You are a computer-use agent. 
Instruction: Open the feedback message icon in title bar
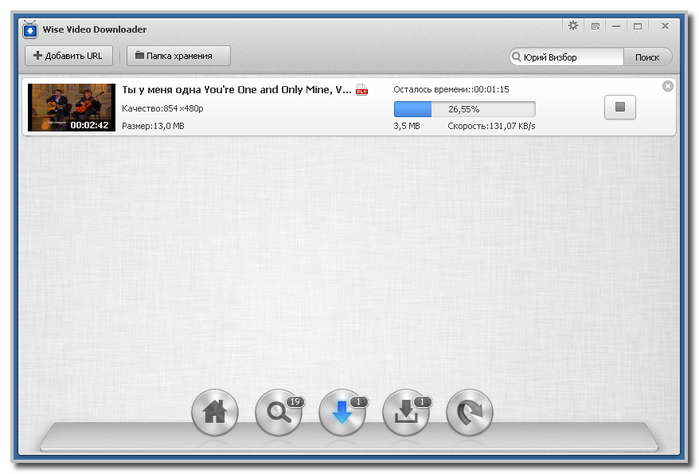coord(595,26)
